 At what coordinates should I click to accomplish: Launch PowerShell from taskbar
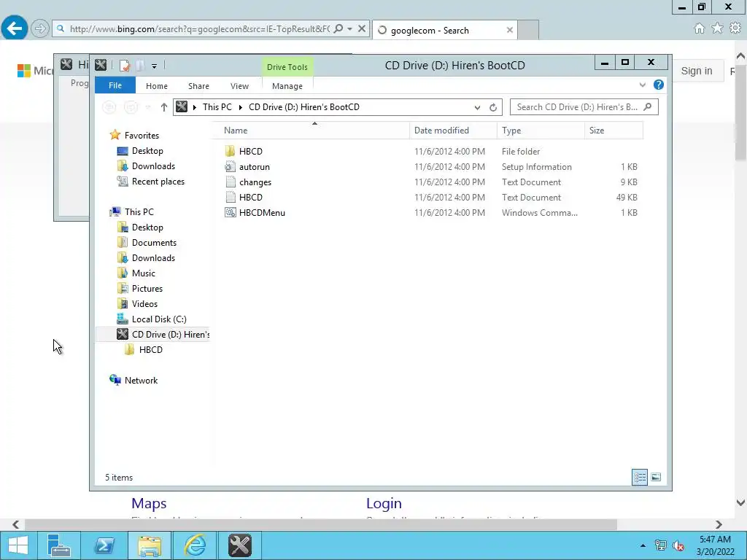pyautogui.click(x=104, y=545)
